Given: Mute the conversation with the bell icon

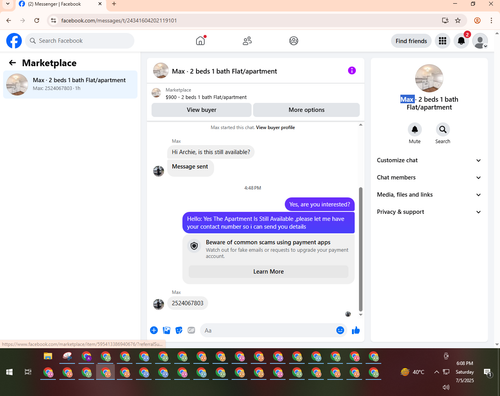Looking at the screenshot, I should click(415, 129).
